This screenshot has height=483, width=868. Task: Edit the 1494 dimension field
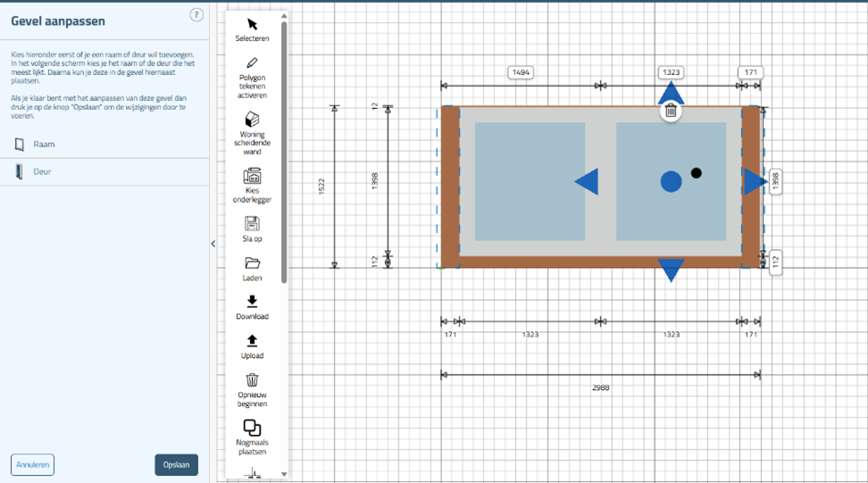520,72
